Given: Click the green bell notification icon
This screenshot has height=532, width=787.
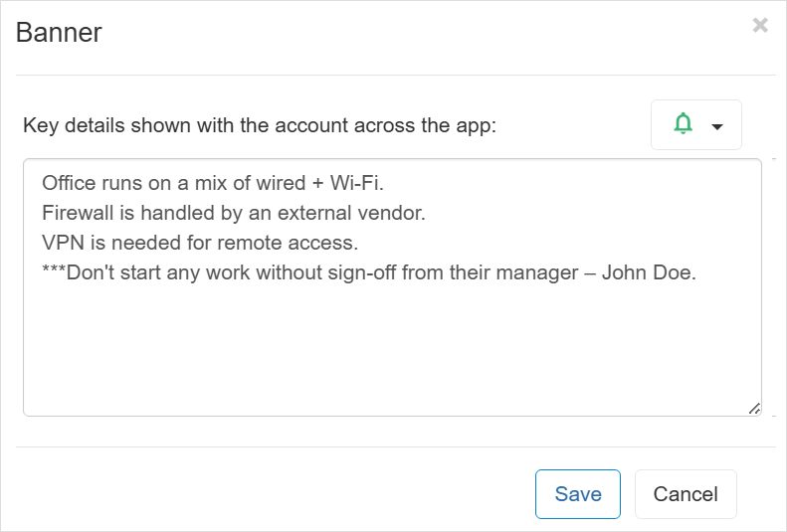Looking at the screenshot, I should pyautogui.click(x=683, y=123).
